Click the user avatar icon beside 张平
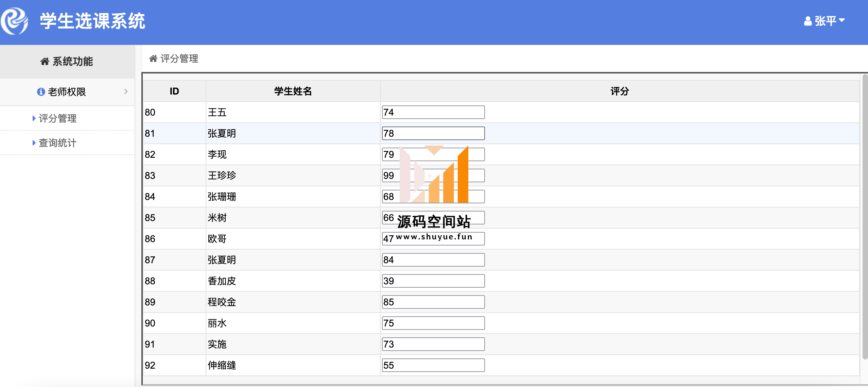 pos(808,21)
